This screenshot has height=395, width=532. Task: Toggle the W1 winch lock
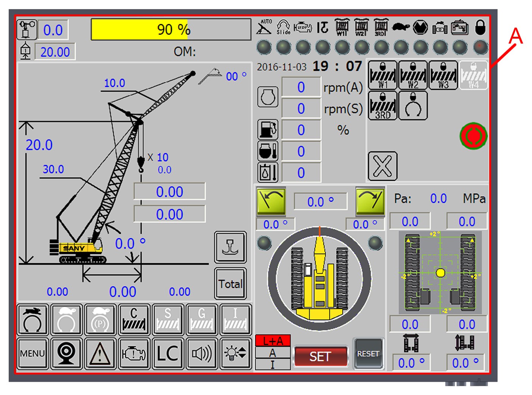coord(383,75)
